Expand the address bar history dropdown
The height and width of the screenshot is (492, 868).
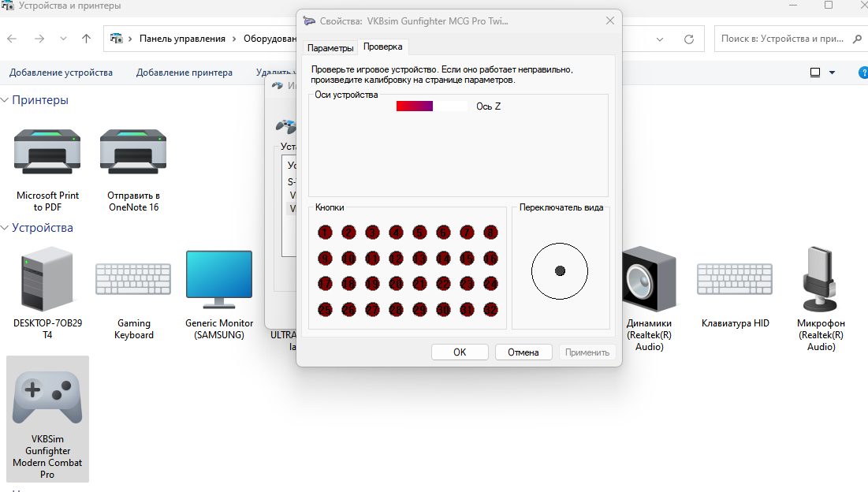tap(659, 39)
